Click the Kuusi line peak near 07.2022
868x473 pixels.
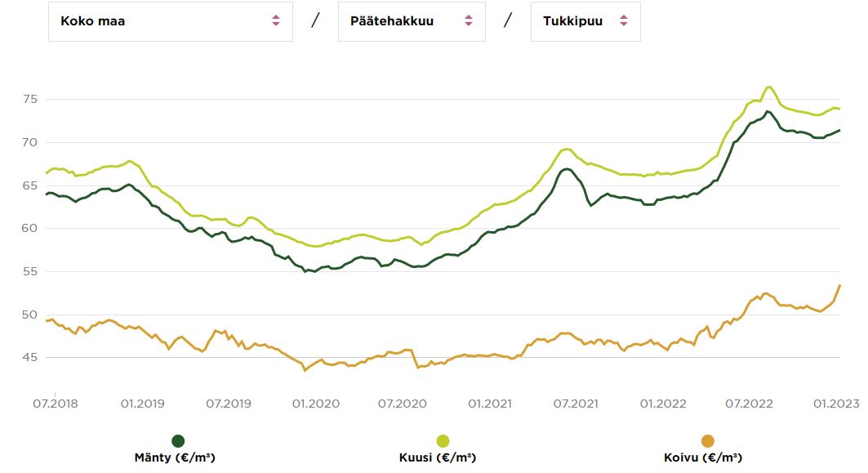tap(768, 87)
